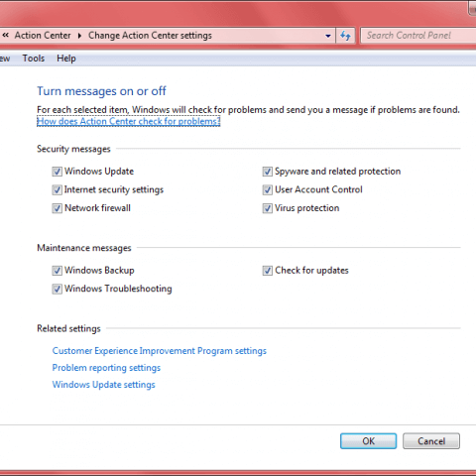Screen dimensions: 476x476
Task: Click the Search Control Panel field
Action: tap(418, 36)
